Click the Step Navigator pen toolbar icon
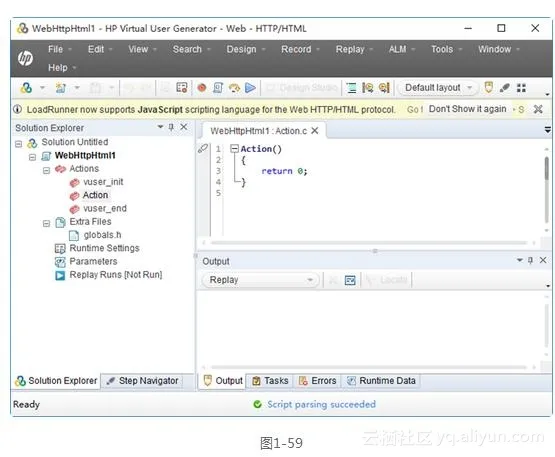Viewport: 555px width, 457px height. tap(505, 87)
